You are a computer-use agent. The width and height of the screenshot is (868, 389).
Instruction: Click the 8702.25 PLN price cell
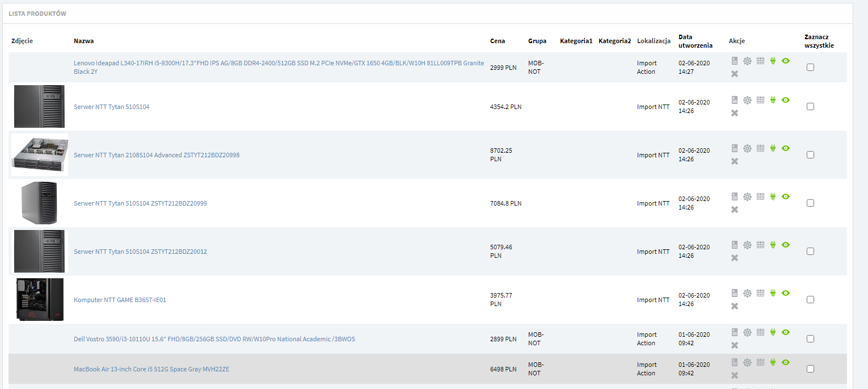pyautogui.click(x=502, y=155)
